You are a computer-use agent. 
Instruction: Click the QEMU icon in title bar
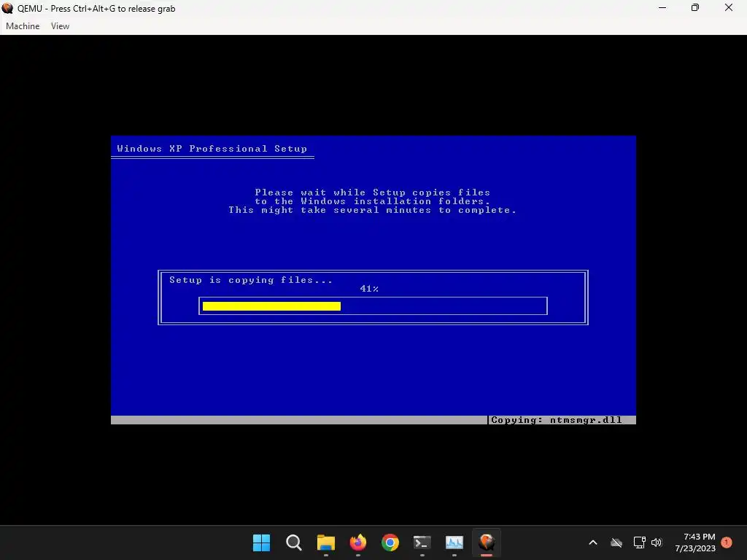pos(7,8)
